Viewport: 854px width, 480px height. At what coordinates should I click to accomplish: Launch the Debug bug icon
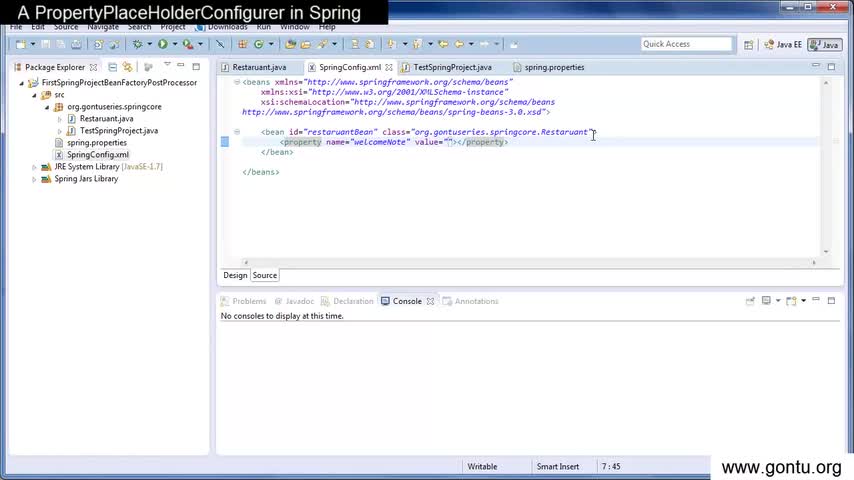point(137,44)
